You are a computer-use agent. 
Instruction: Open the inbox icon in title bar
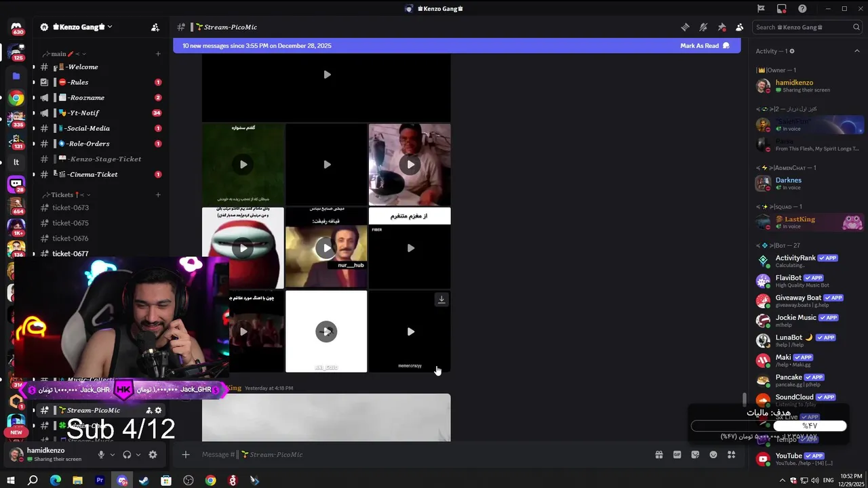782,9
